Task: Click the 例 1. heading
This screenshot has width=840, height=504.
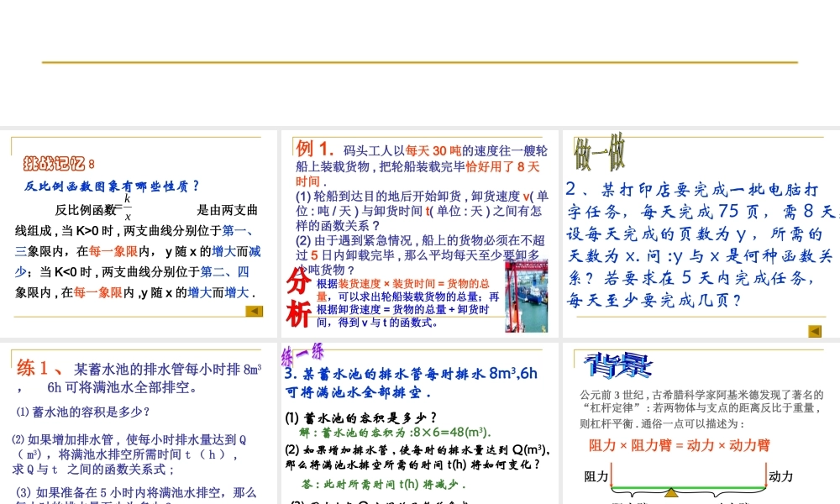Action: 315,149
